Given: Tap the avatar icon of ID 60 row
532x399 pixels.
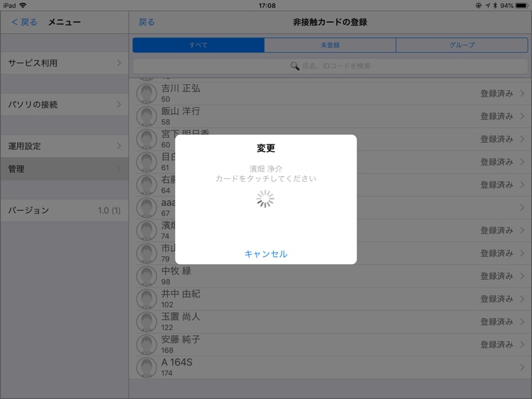Looking at the screenshot, I should tap(147, 139).
